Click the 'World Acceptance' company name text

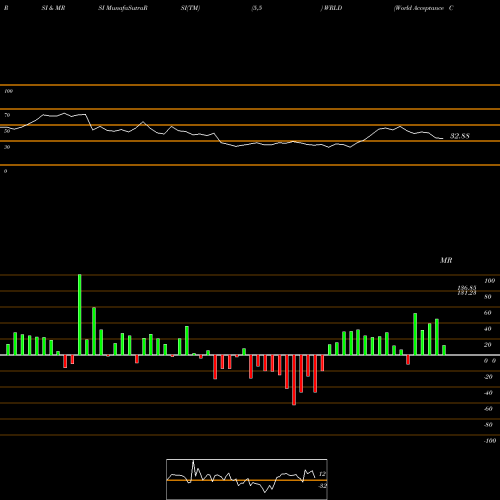tap(420, 8)
